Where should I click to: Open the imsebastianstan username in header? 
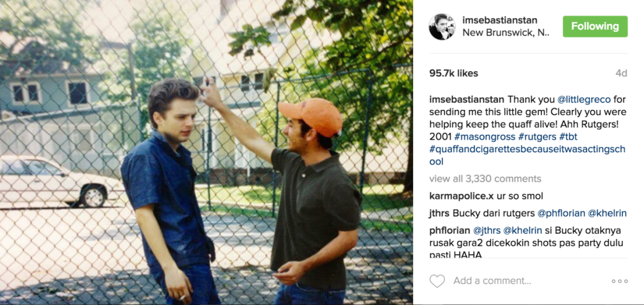click(499, 20)
